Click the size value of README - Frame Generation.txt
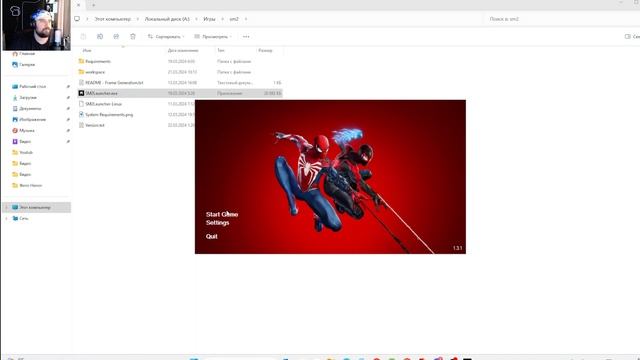This screenshot has height=360, width=640. tap(277, 82)
